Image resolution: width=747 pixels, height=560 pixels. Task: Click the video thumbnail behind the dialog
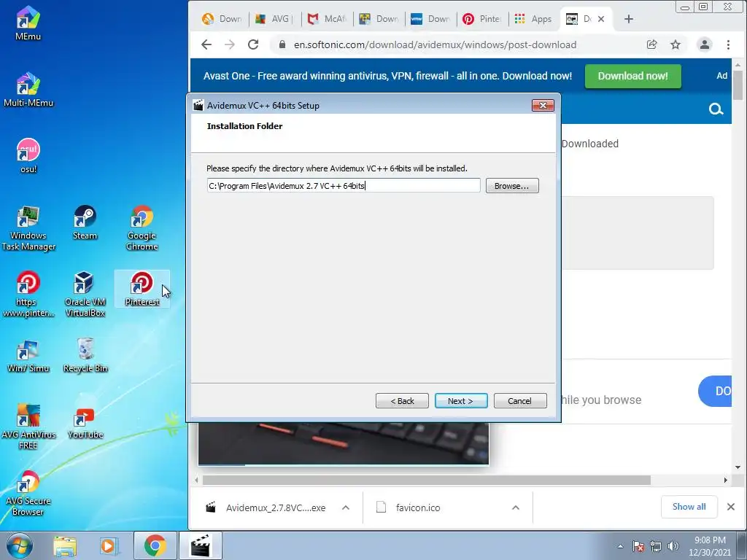coord(344,443)
